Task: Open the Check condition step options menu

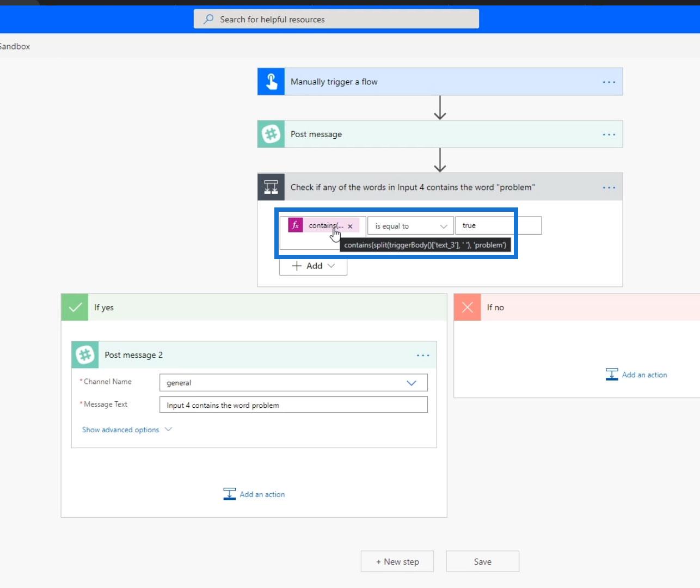Action: (x=609, y=187)
